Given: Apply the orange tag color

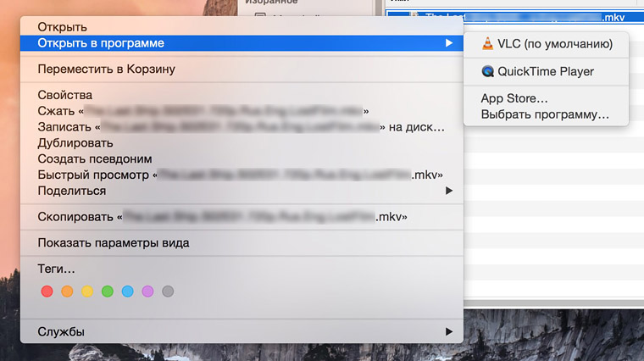Looking at the screenshot, I should coord(67,292).
